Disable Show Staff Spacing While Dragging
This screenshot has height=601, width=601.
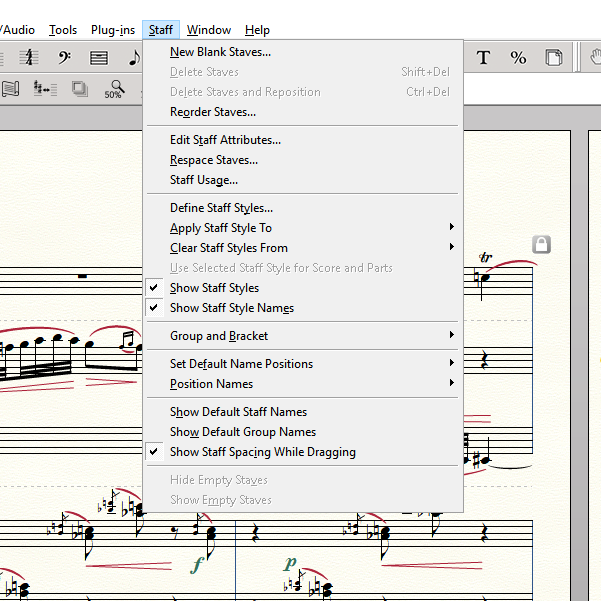coord(262,452)
